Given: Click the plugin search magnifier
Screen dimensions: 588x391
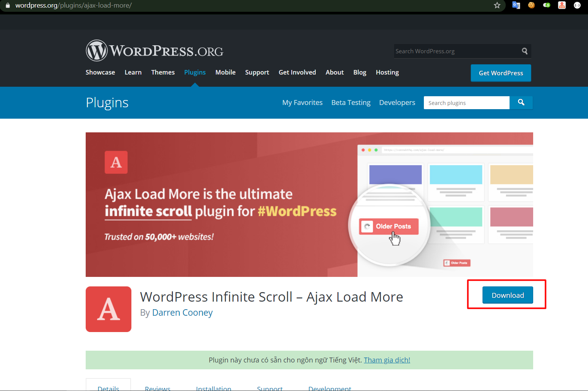Looking at the screenshot, I should tap(521, 102).
